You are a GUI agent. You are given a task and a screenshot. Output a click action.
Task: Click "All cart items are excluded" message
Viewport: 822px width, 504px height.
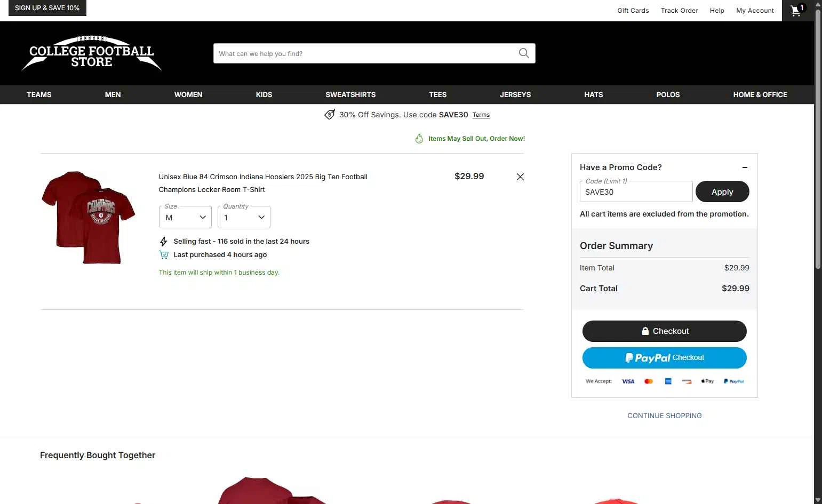coord(664,214)
